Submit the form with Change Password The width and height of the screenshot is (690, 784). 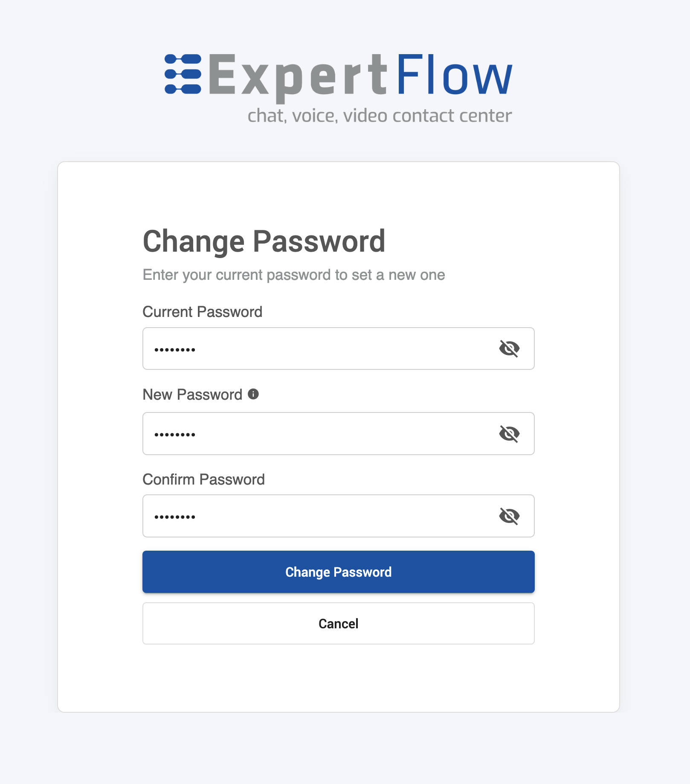pyautogui.click(x=338, y=572)
